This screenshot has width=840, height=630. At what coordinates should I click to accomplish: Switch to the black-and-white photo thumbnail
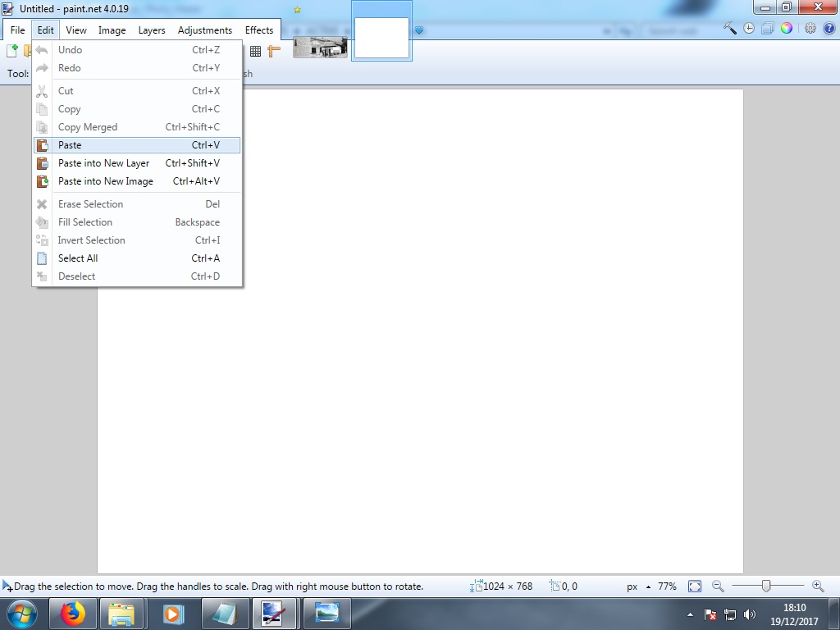[x=320, y=47]
